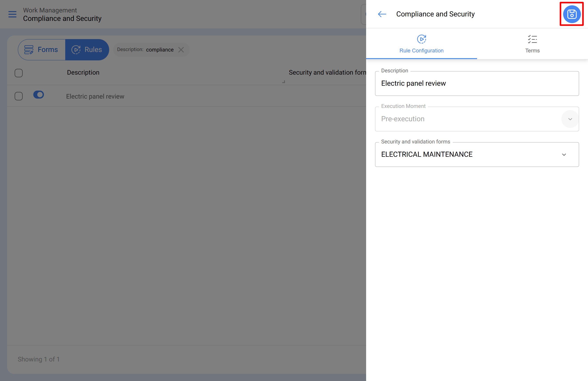The width and height of the screenshot is (588, 381).
Task: Open the Security and validation forms dropdown
Action: pyautogui.click(x=564, y=155)
